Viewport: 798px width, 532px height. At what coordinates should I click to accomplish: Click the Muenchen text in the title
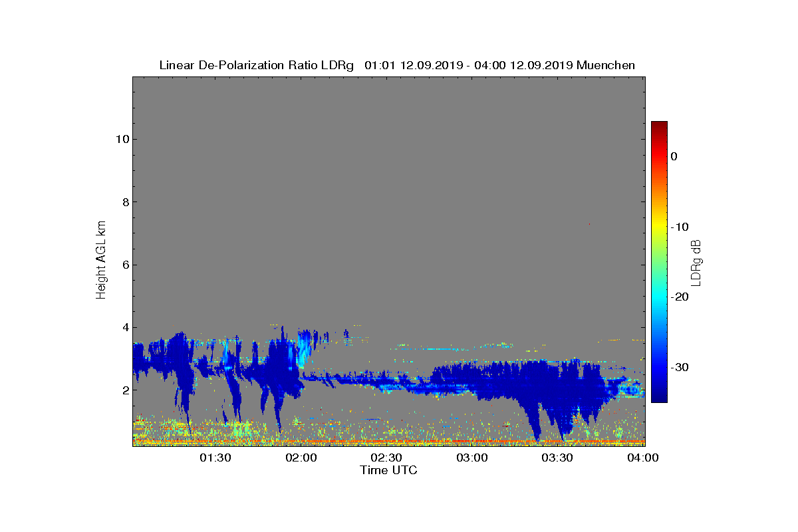(606, 65)
